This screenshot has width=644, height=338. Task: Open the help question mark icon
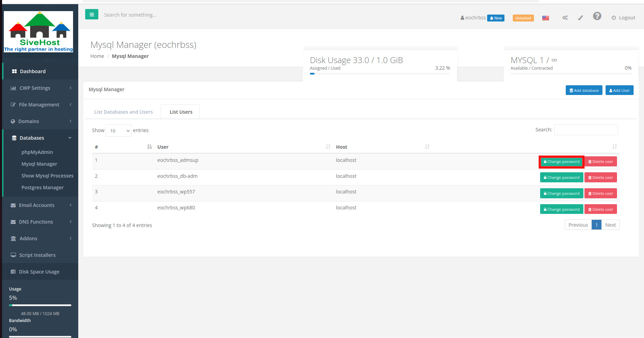pyautogui.click(x=597, y=16)
